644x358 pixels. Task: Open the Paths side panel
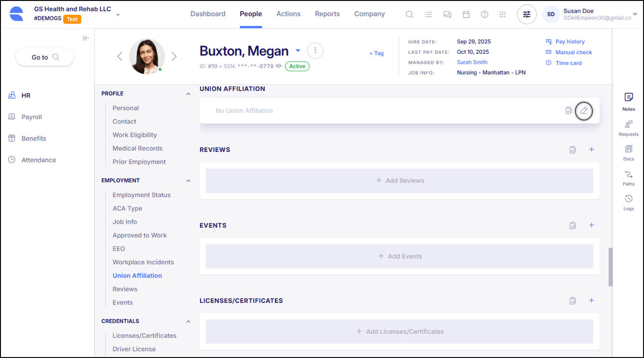629,174
